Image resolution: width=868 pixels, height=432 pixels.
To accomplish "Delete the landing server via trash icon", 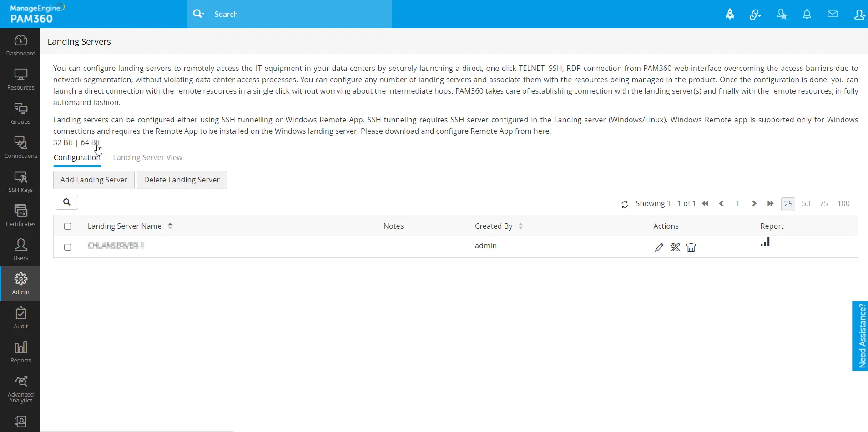I will pyautogui.click(x=691, y=247).
